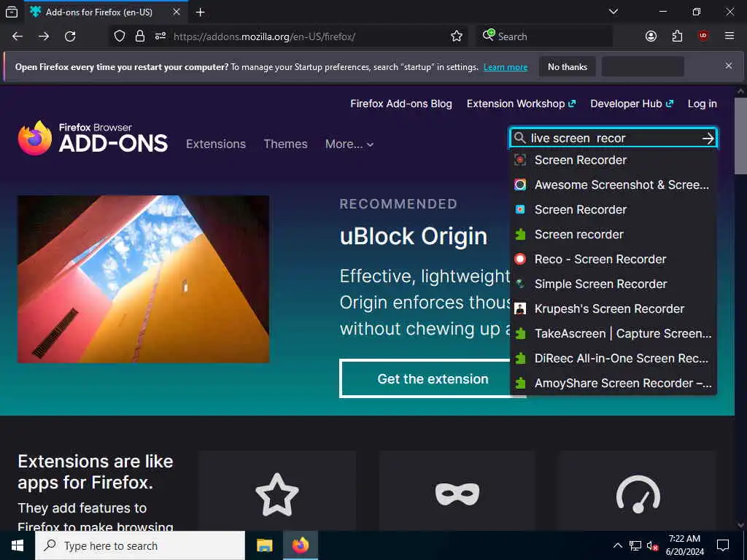Viewport: 747px width, 560px height.
Task: Open a new tab with the plus button
Action: [200, 12]
